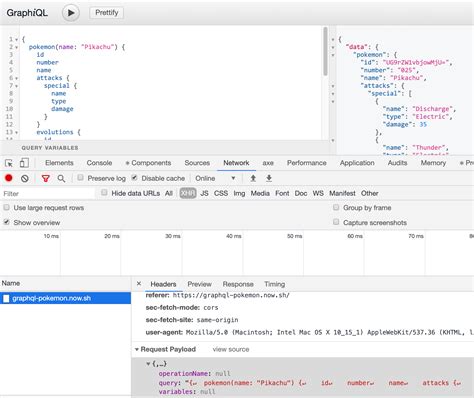Filter requests by CSS
The width and height of the screenshot is (474, 398).
221,193
